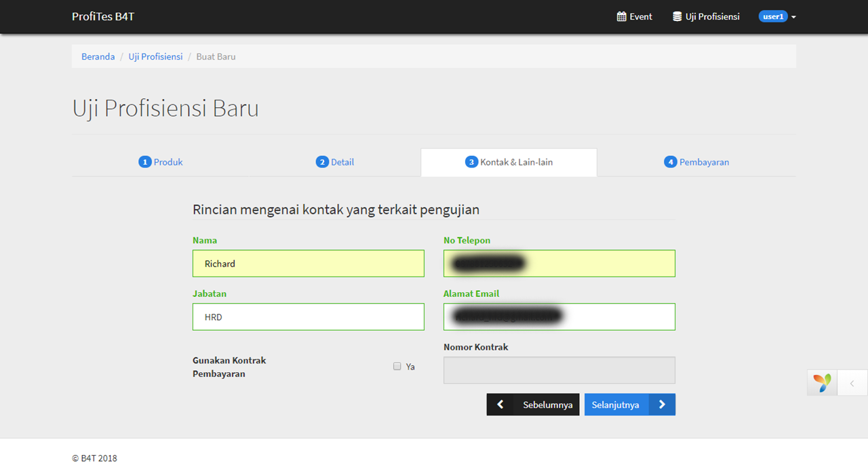This screenshot has width=868, height=476.
Task: Collapse the debug toolbar arrow
Action: tap(852, 383)
